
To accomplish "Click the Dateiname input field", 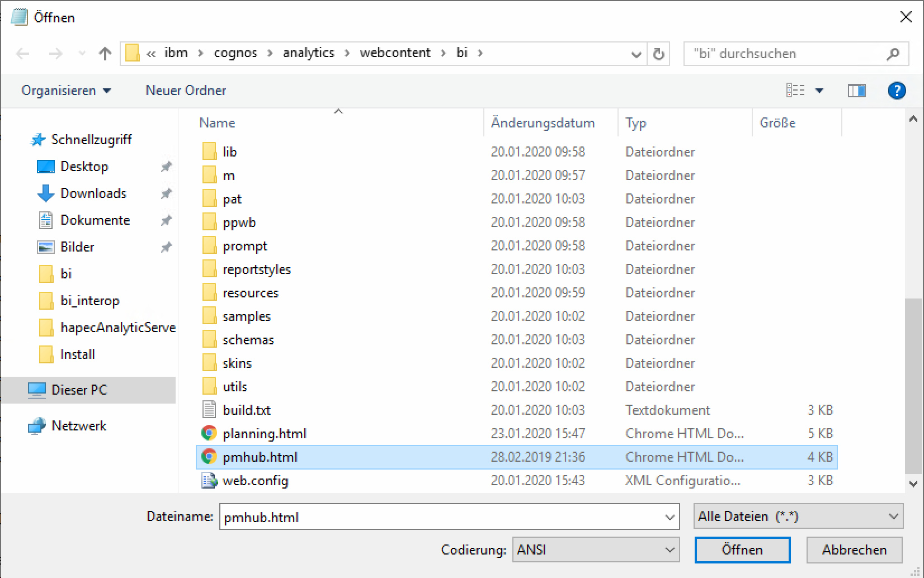I will (x=442, y=517).
